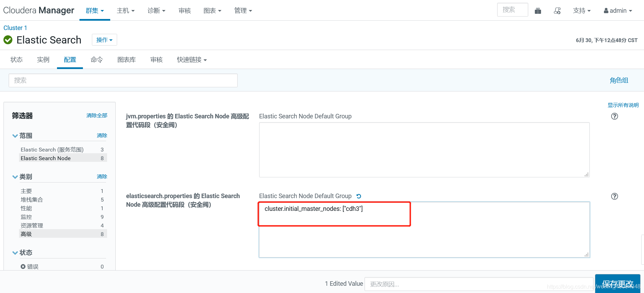Viewport: 644px width, 293px height.
Task: Open the 角色组 link
Action: pyautogui.click(x=619, y=80)
